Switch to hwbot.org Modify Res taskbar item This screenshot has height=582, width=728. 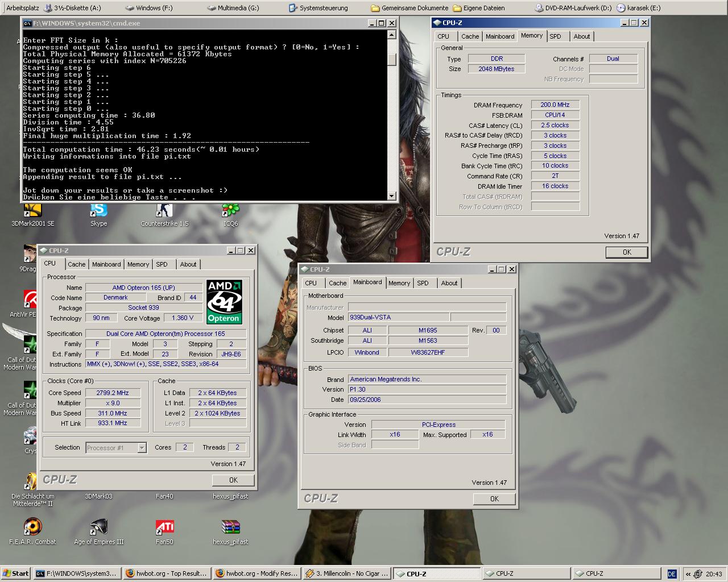256,573
